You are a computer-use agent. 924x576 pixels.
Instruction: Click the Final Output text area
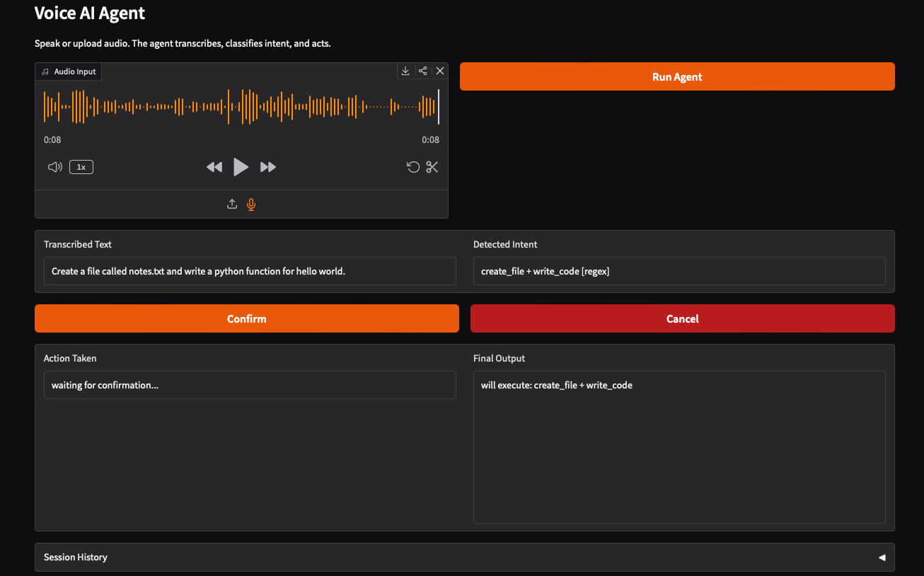point(679,447)
